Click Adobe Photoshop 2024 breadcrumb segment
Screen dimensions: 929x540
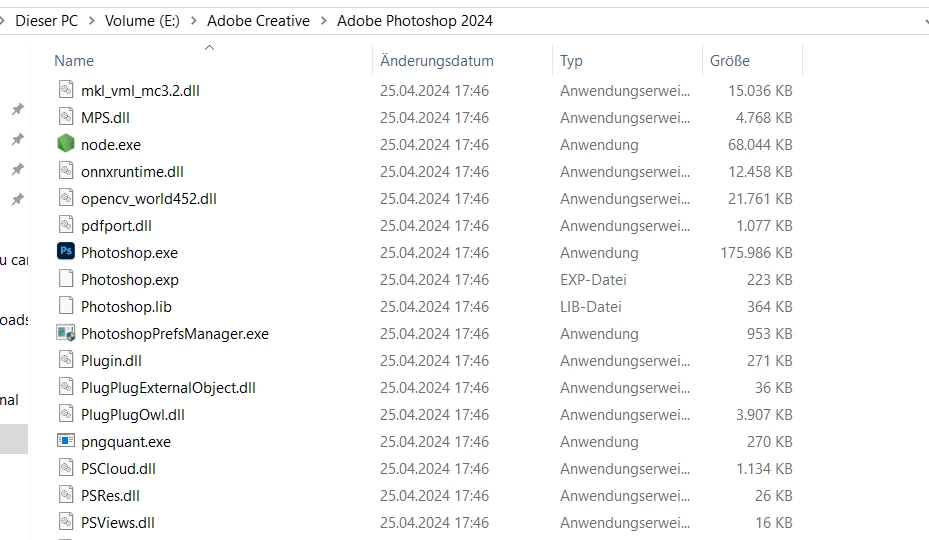tap(415, 21)
